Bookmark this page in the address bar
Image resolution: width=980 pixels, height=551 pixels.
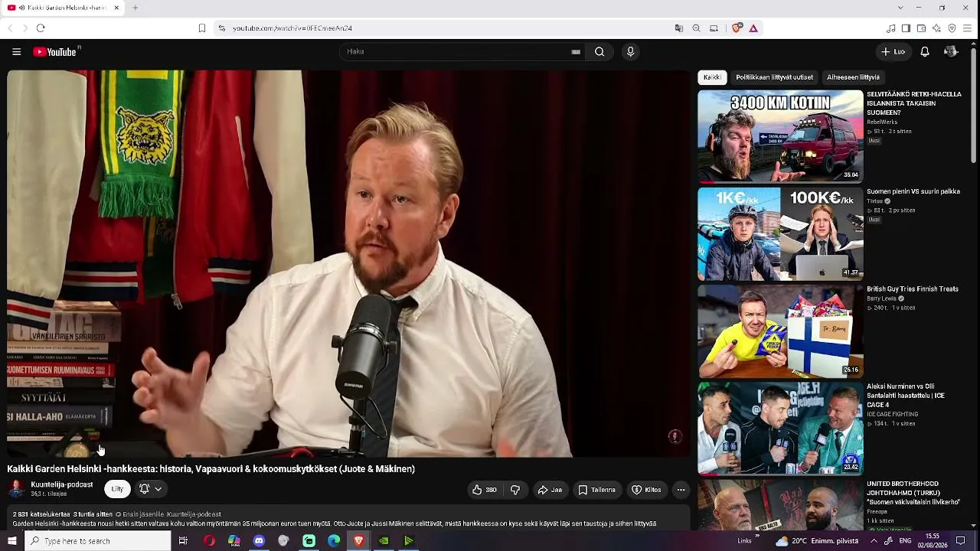(202, 28)
